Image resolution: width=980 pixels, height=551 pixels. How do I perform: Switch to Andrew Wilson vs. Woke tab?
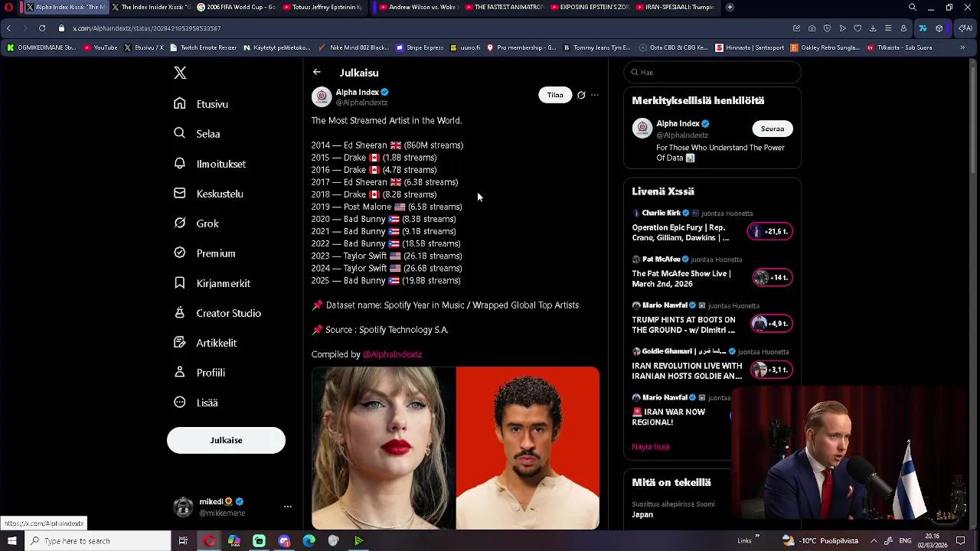(417, 7)
